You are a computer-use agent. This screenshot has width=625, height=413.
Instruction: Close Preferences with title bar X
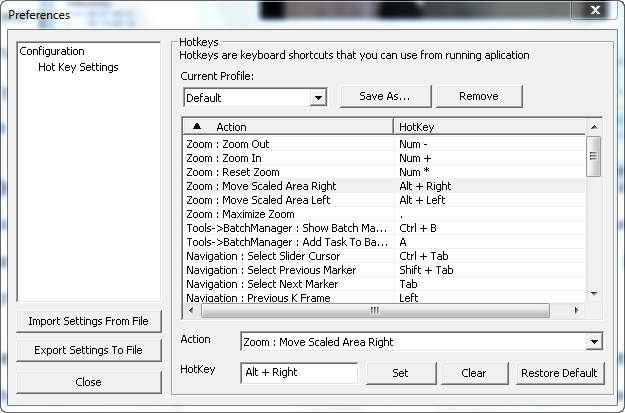click(x=596, y=10)
